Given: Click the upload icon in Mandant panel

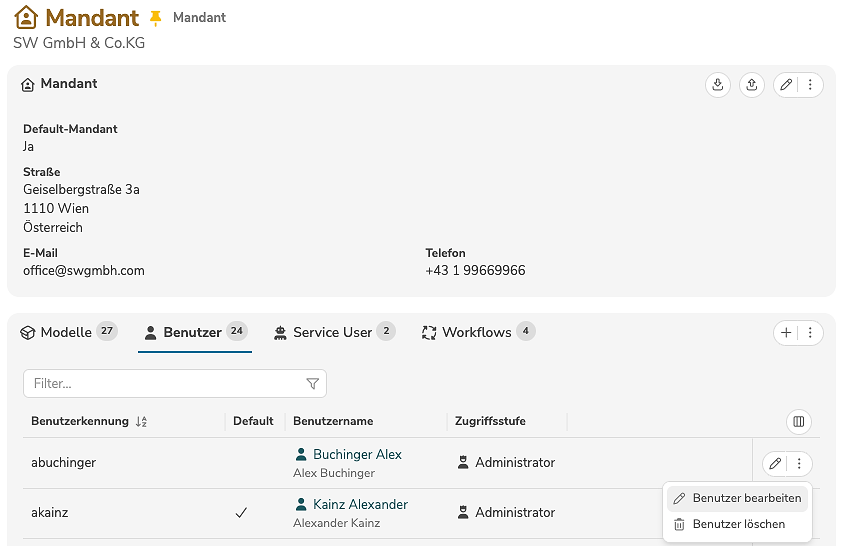Looking at the screenshot, I should click(x=752, y=85).
